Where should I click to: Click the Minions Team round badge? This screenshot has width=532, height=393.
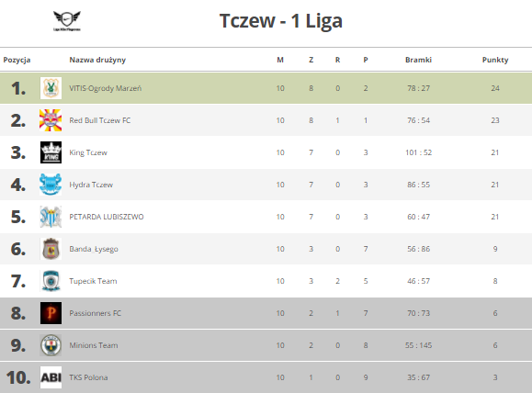click(51, 345)
